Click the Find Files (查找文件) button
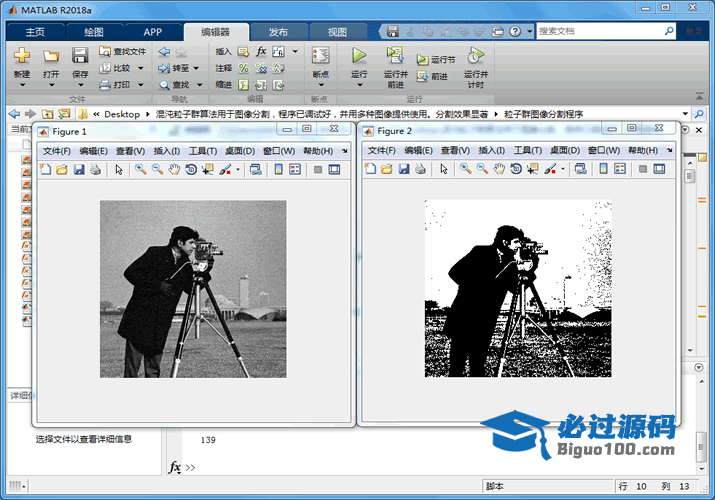The height and width of the screenshot is (500, 715). click(123, 52)
